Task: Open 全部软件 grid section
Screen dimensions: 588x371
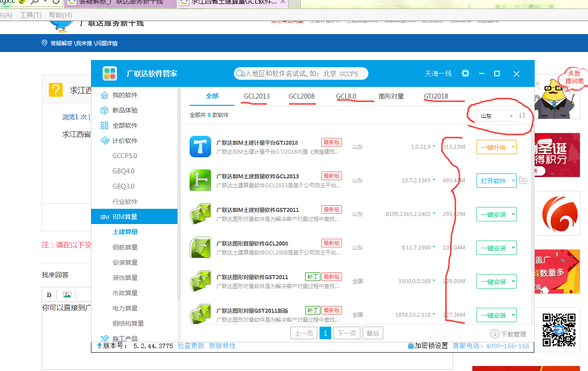Action: point(119,125)
